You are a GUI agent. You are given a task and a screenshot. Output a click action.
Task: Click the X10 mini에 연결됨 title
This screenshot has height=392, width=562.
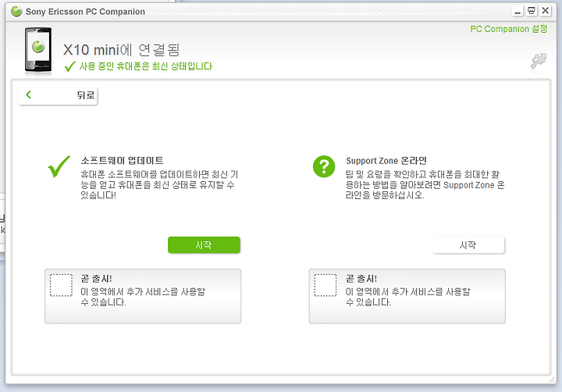(x=121, y=50)
